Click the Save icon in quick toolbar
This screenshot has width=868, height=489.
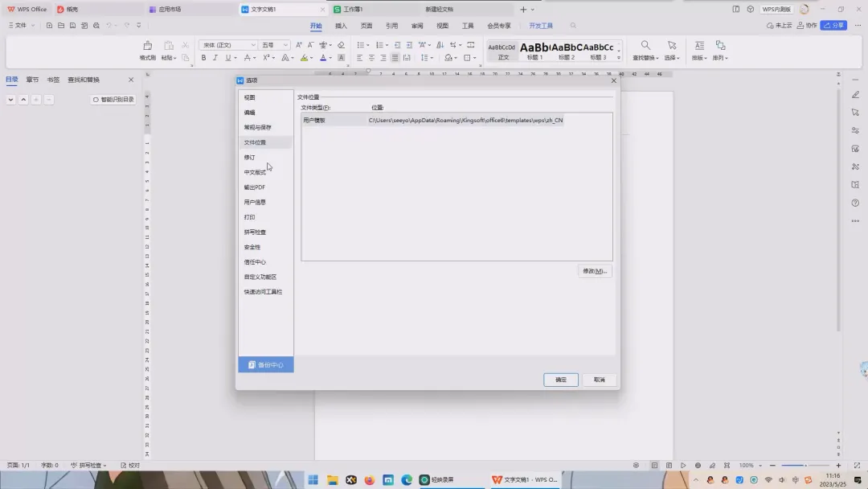[x=72, y=26]
